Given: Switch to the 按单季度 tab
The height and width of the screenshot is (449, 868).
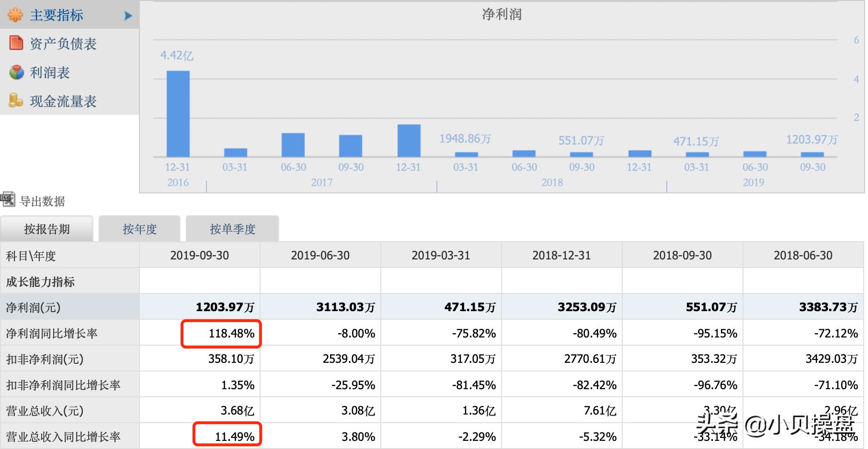Looking at the screenshot, I should pos(232,229).
